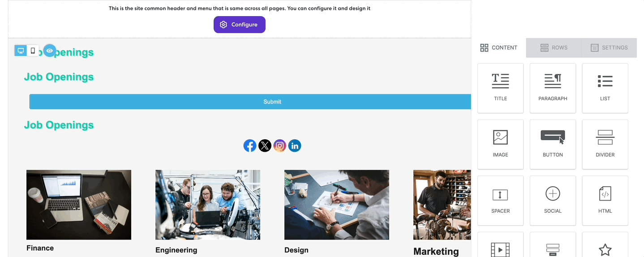644x257 pixels.
Task: Click the LinkedIn social icon
Action: coord(294,146)
